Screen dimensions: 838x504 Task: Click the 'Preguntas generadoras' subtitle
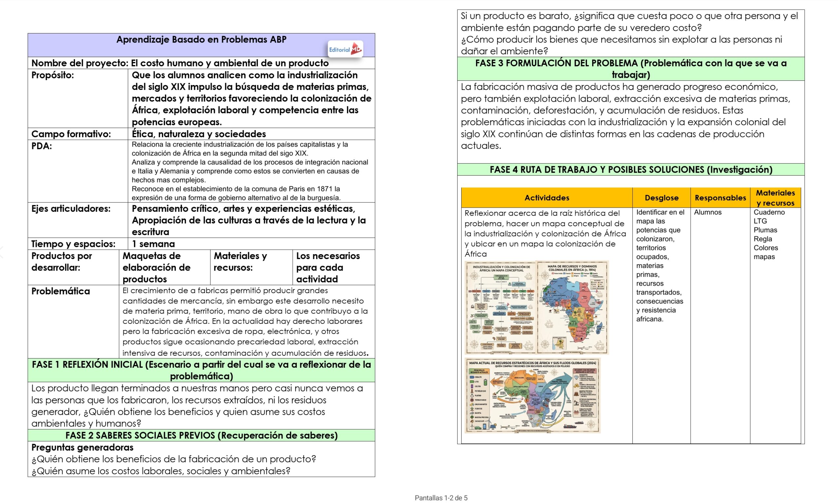[82, 447]
